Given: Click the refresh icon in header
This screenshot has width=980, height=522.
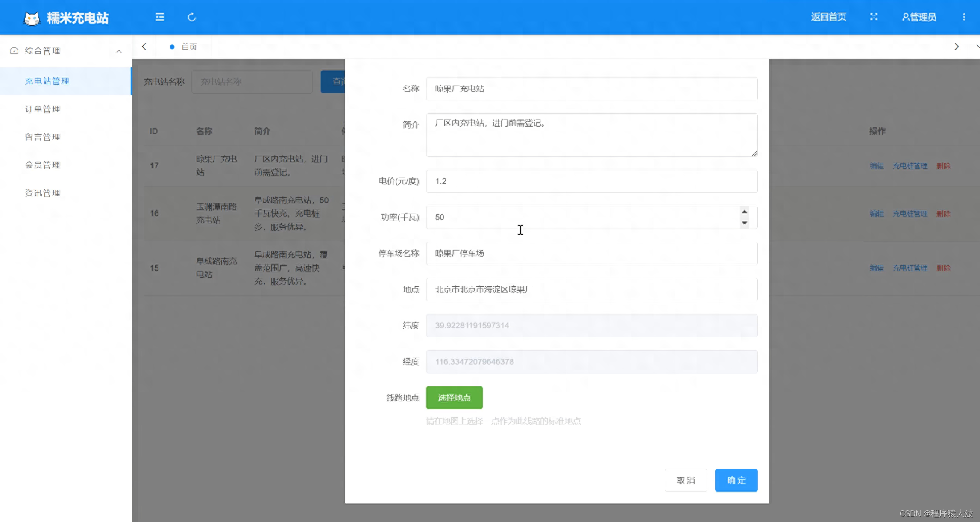Looking at the screenshot, I should click(x=192, y=17).
